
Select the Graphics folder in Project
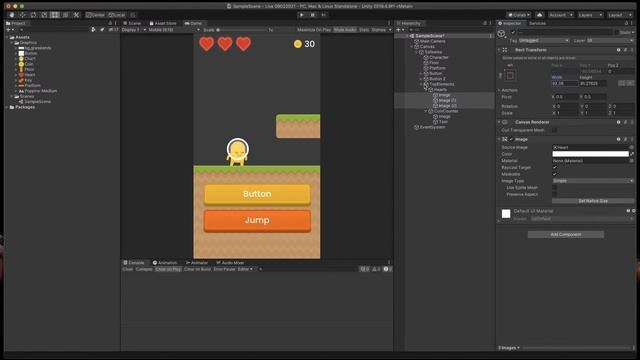pyautogui.click(x=28, y=42)
